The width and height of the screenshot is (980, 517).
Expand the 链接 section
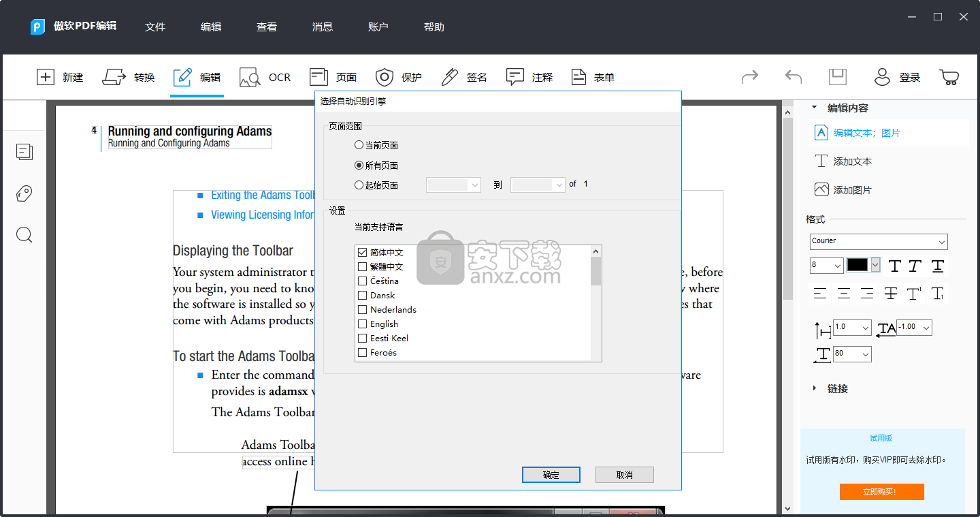815,388
